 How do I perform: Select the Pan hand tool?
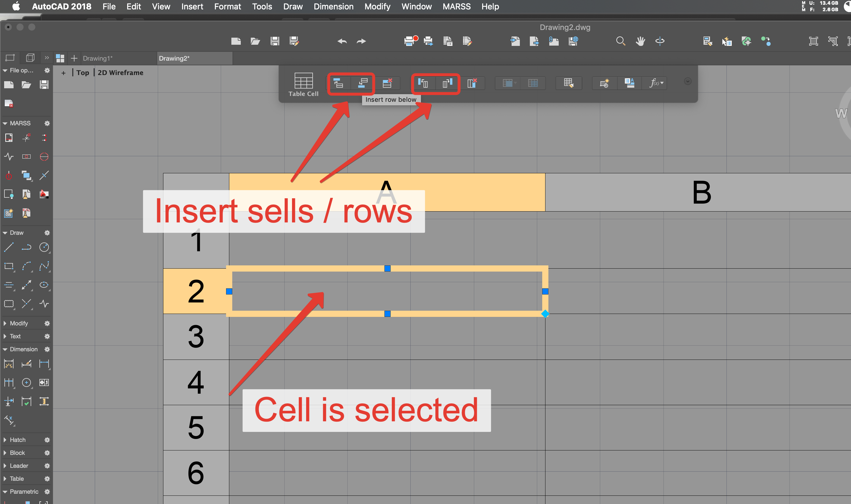(x=641, y=41)
